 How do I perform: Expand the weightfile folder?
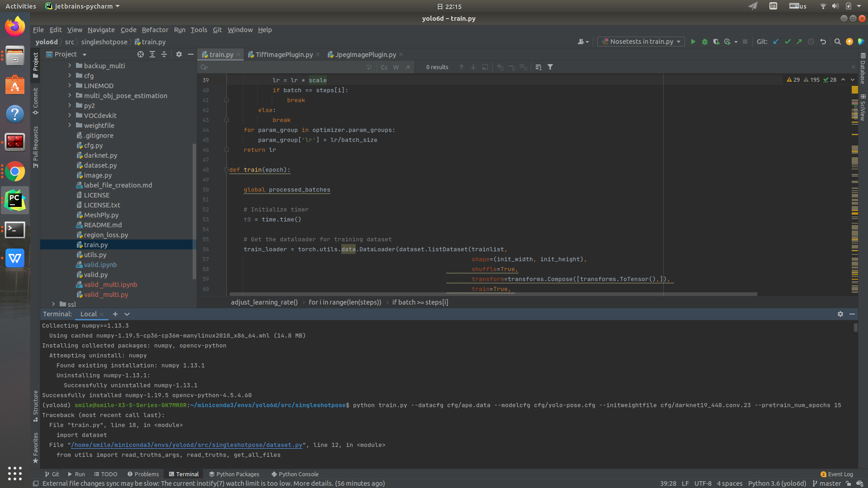pyautogui.click(x=70, y=125)
